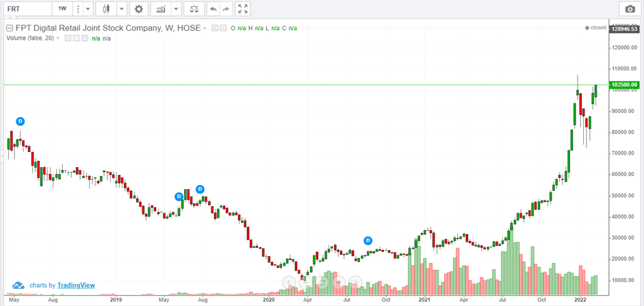Undo the last chart action
Screen dimensions: 644x306
213,9
